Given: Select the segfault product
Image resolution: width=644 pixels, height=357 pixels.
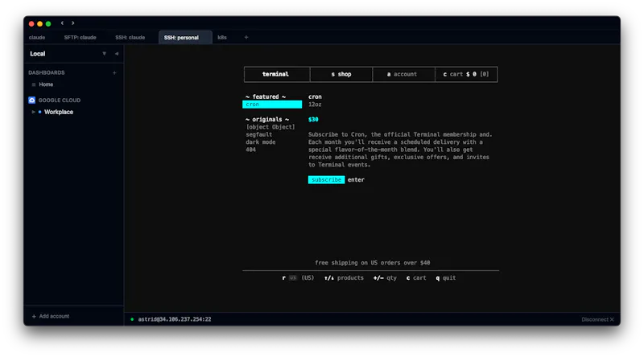Looking at the screenshot, I should (x=259, y=134).
